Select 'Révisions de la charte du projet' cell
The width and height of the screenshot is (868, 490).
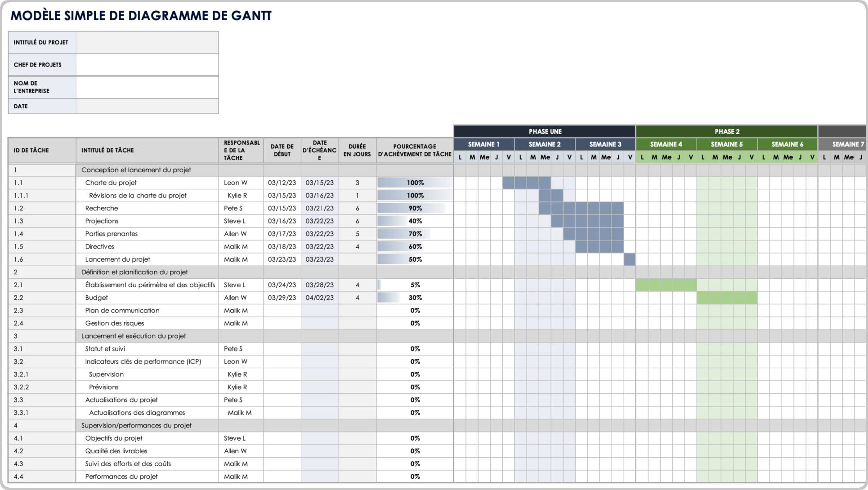(147, 196)
